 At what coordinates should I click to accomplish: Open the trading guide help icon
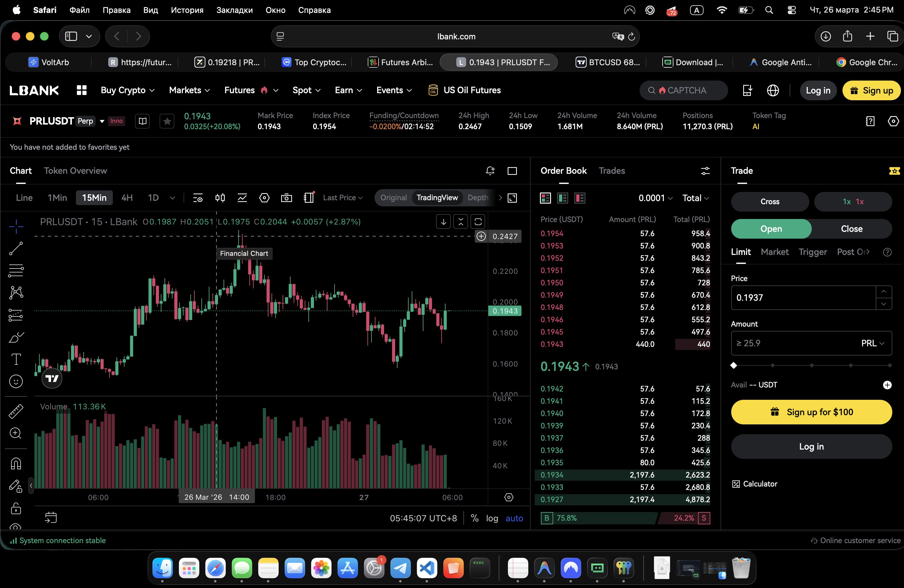[x=870, y=121]
